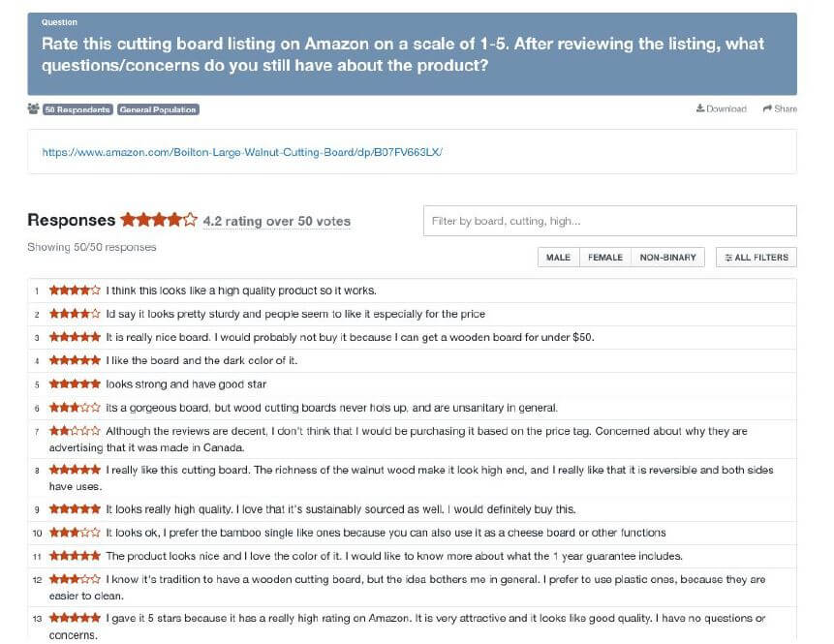Click the Download icon
The height and width of the screenshot is (644, 834).
[699, 109]
